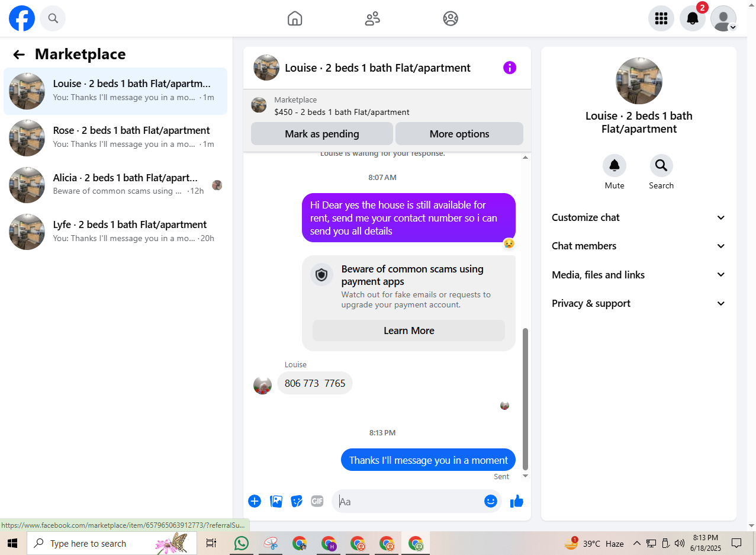Click the weather 39°C Haze widget

tap(594, 543)
